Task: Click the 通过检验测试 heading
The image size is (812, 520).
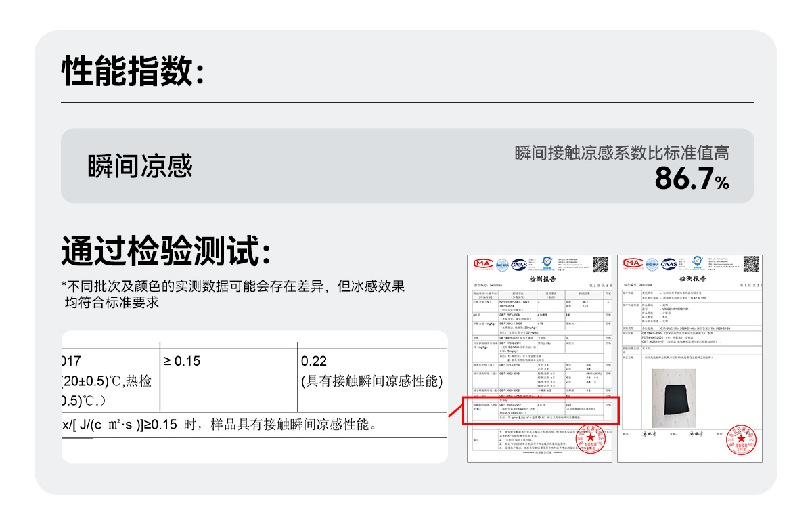Action: pos(166,251)
